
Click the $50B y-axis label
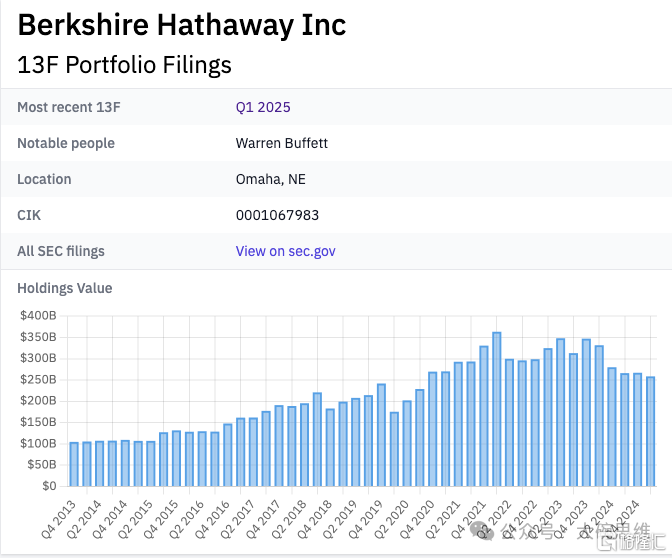click(x=42, y=465)
